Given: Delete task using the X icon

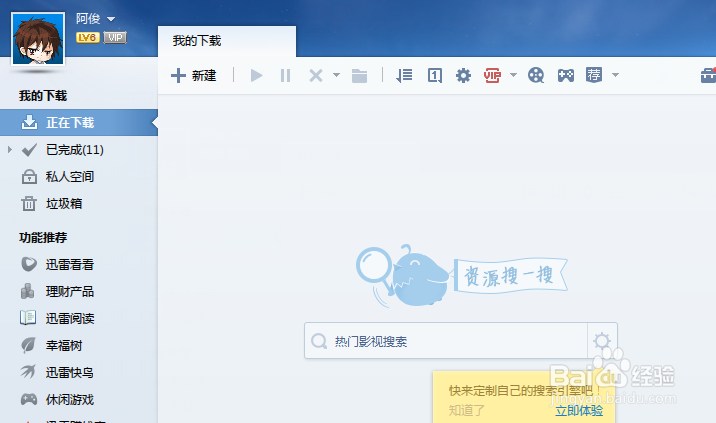Looking at the screenshot, I should (316, 75).
